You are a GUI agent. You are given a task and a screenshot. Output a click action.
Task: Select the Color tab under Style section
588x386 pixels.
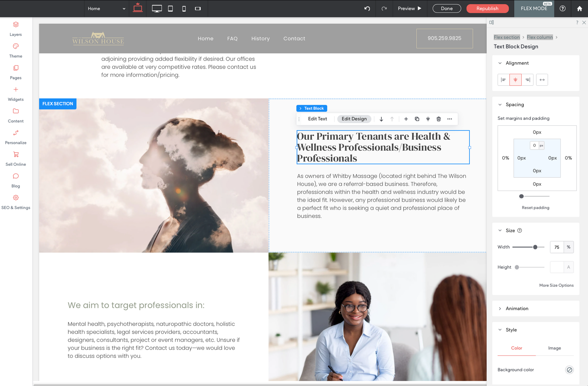pos(517,348)
